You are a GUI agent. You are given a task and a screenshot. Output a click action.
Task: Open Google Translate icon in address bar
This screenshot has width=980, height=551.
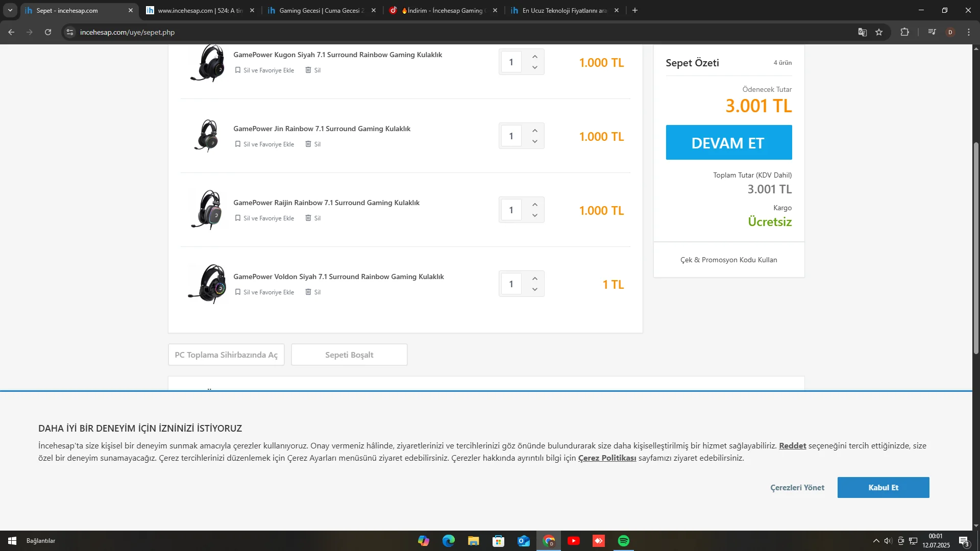(863, 32)
